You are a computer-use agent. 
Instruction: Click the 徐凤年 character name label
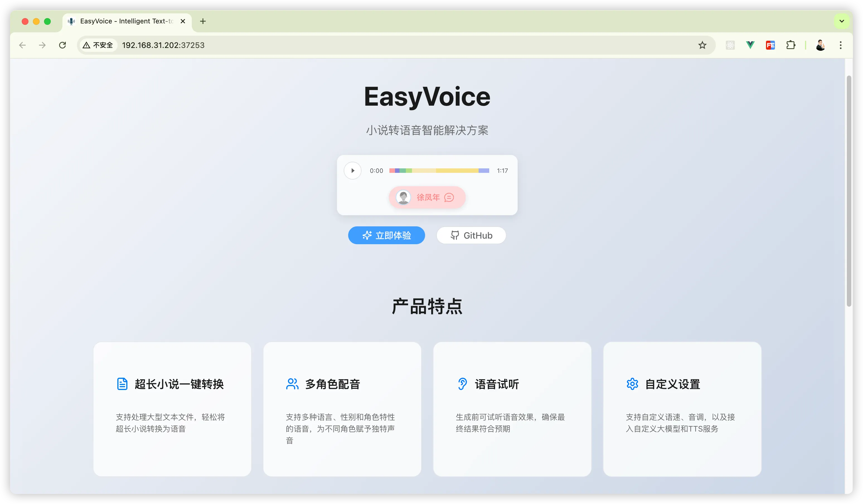click(428, 198)
